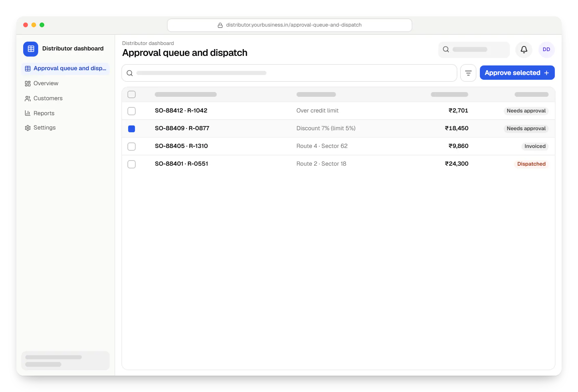Image resolution: width=578 pixels, height=392 pixels.
Task: Click the green maximize window button
Action: click(42, 25)
